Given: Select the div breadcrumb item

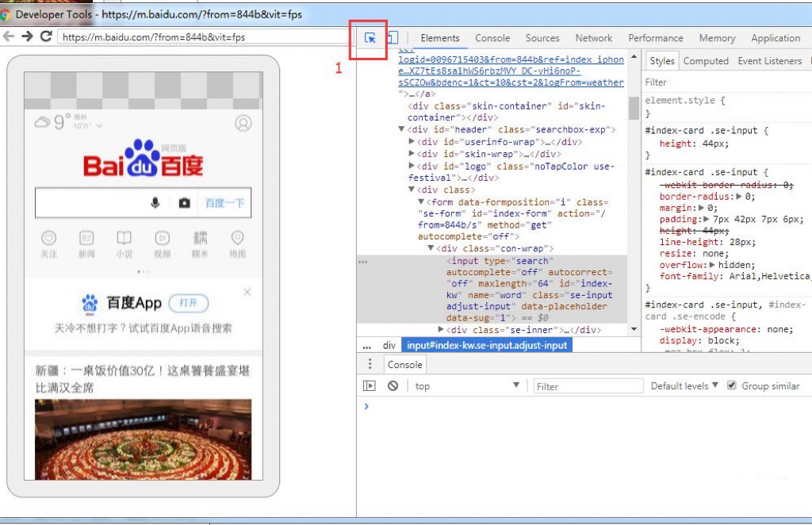Looking at the screenshot, I should 389,345.
